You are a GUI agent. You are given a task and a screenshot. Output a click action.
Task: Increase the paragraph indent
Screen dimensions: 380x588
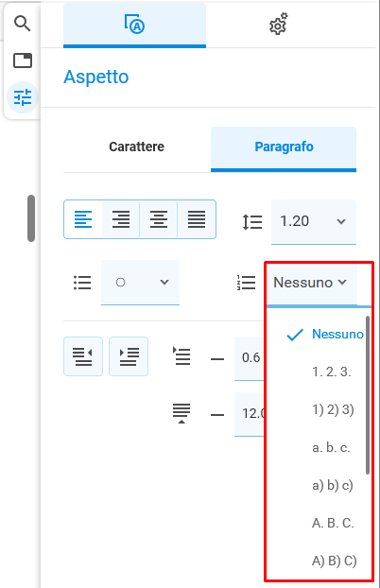point(129,356)
